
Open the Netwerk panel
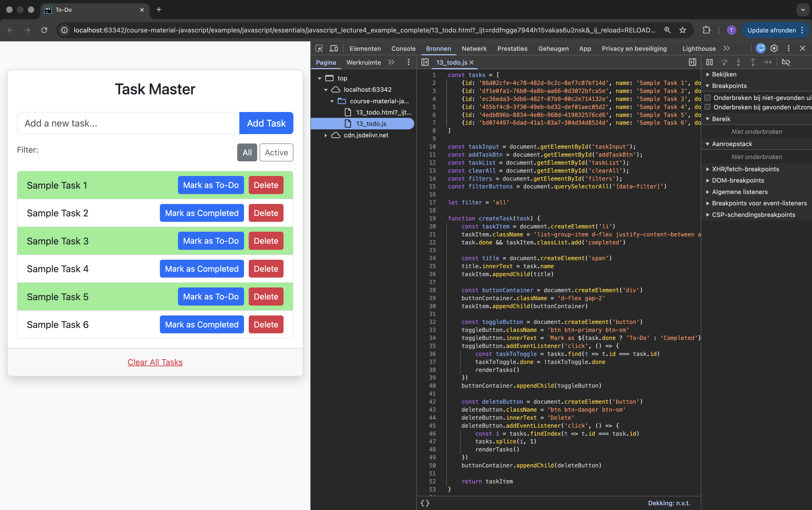coord(474,48)
